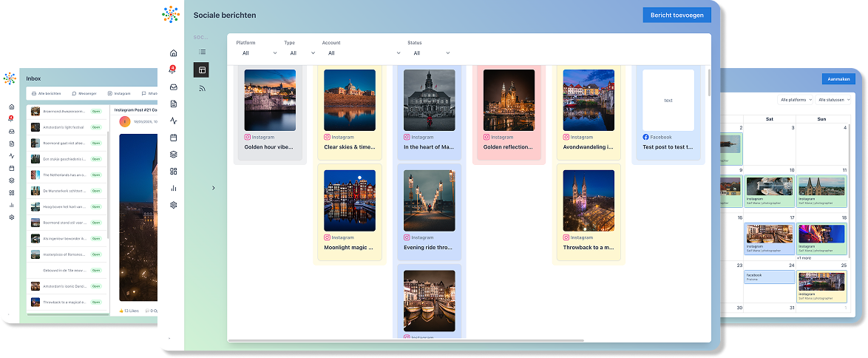Open the activity pulse icon in center sidebar
868x358 pixels.
(x=174, y=121)
